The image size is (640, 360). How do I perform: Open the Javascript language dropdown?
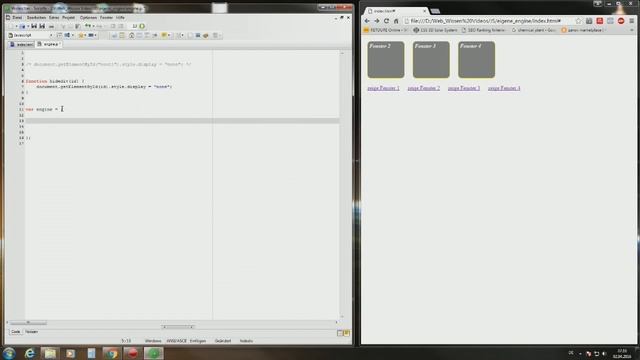(x=31, y=35)
